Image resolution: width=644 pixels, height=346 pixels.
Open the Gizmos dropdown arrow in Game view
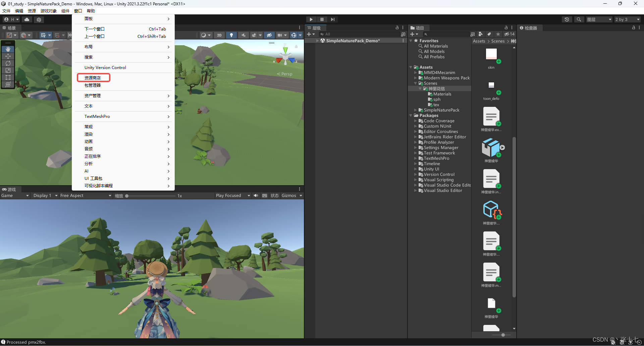click(x=301, y=196)
